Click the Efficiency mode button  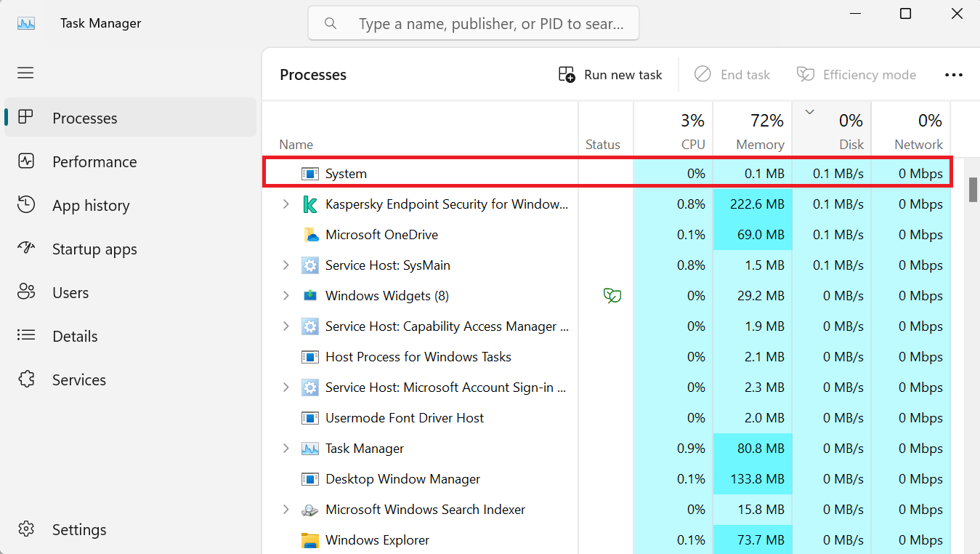pos(857,75)
